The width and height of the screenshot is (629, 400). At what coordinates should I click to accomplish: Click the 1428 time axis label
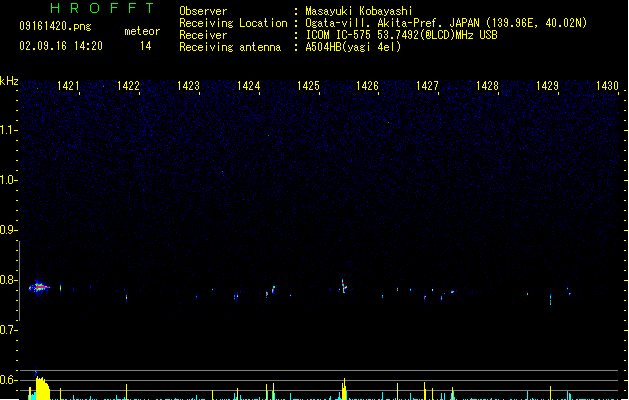(x=487, y=86)
